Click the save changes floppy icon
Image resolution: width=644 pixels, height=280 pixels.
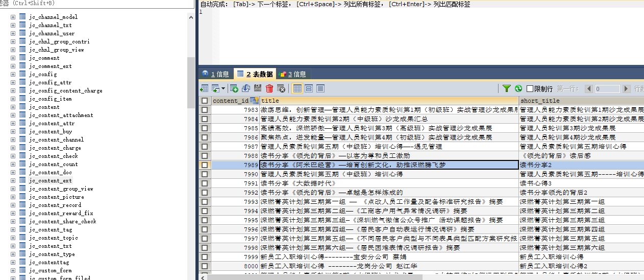(x=258, y=88)
